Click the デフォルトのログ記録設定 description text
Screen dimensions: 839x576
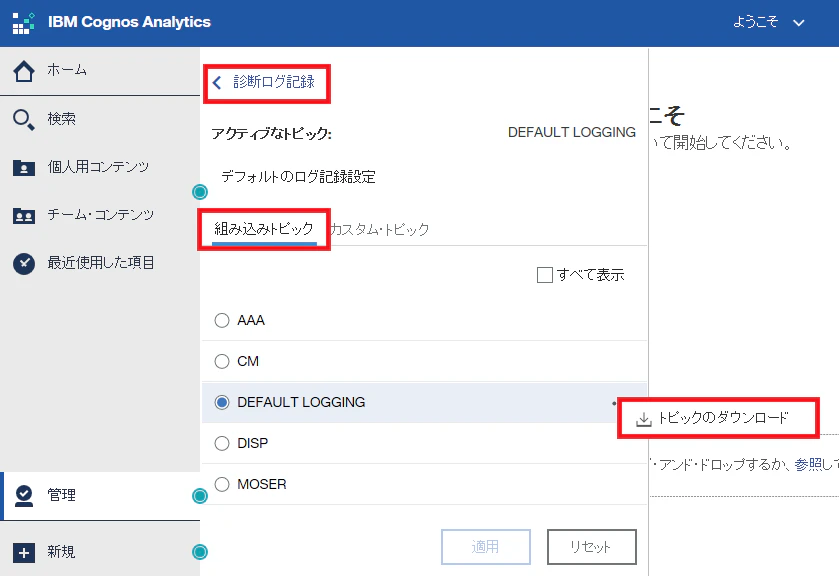[299, 177]
